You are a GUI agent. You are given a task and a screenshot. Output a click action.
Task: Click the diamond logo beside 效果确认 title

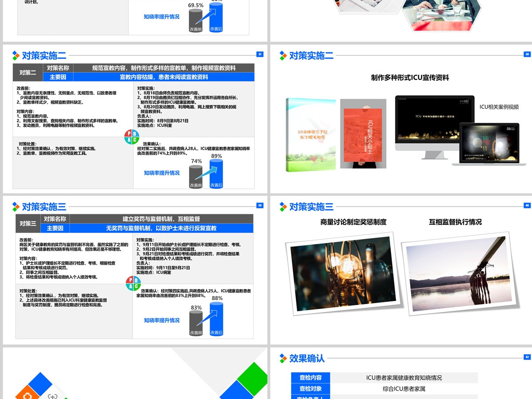point(283,358)
